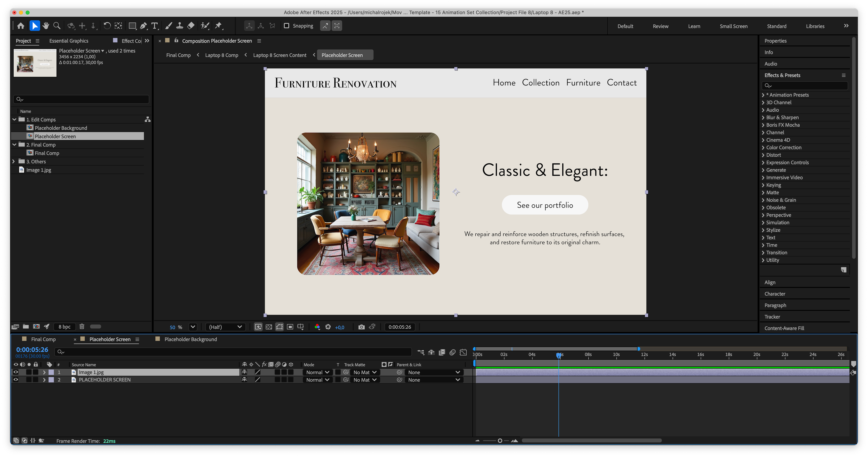This screenshot has width=868, height=457.
Task: Collapse the 1. Edit Comps folder
Action: coord(14,119)
